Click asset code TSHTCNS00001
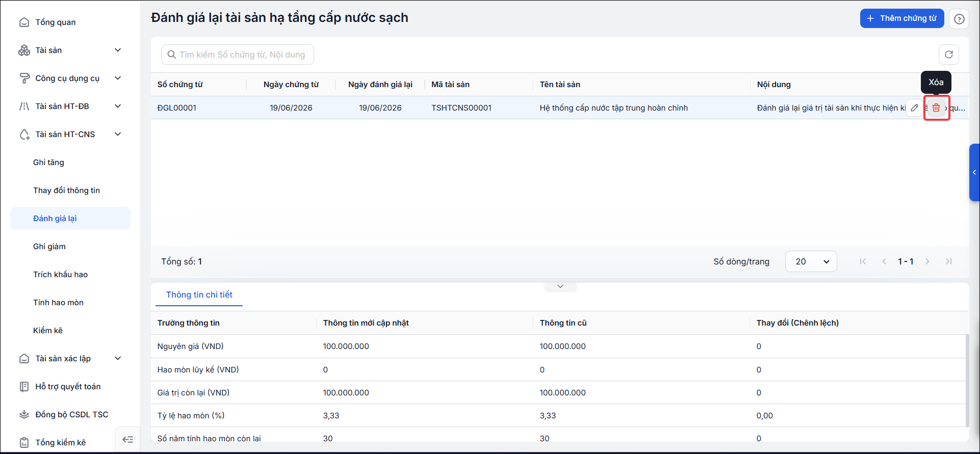 pyautogui.click(x=461, y=108)
